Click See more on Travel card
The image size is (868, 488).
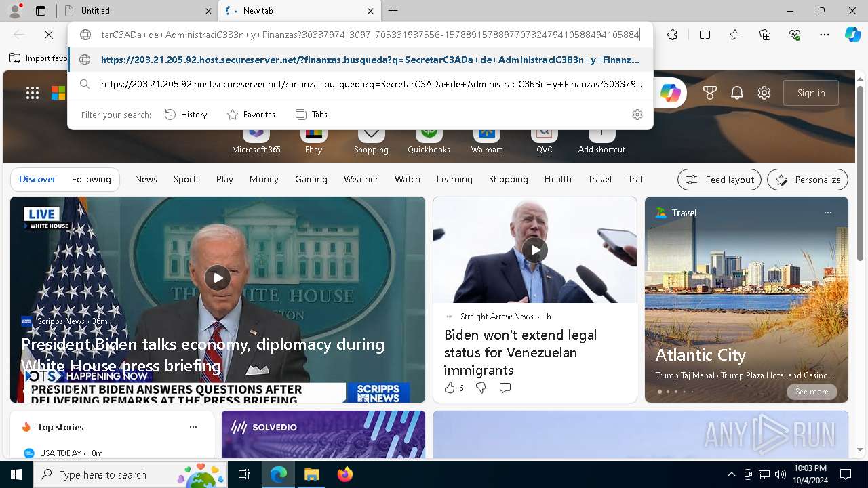tap(812, 392)
